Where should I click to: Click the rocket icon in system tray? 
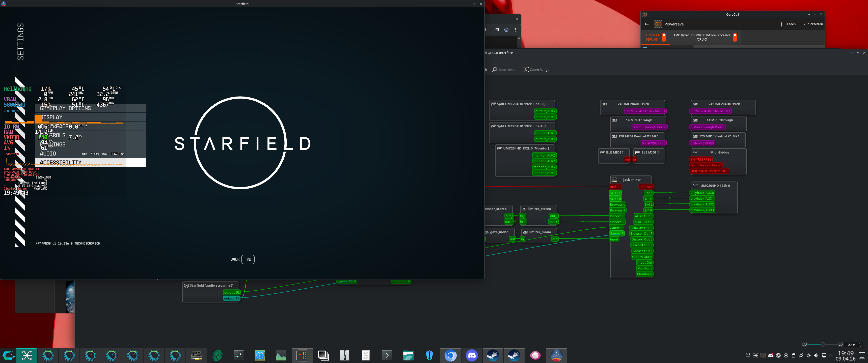pyautogui.click(x=801, y=355)
